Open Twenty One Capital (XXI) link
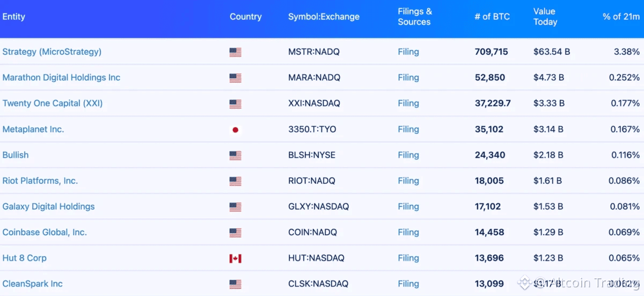This screenshot has width=644, height=296. click(x=53, y=103)
